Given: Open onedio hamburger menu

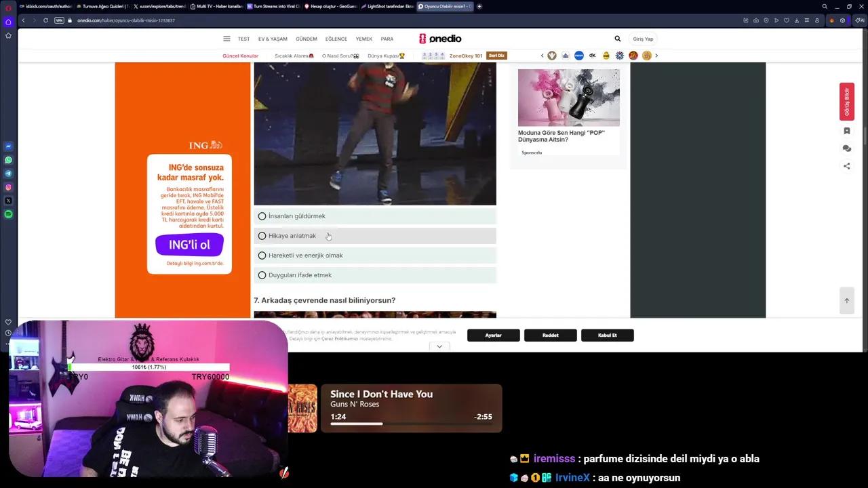Looking at the screenshot, I should (226, 39).
